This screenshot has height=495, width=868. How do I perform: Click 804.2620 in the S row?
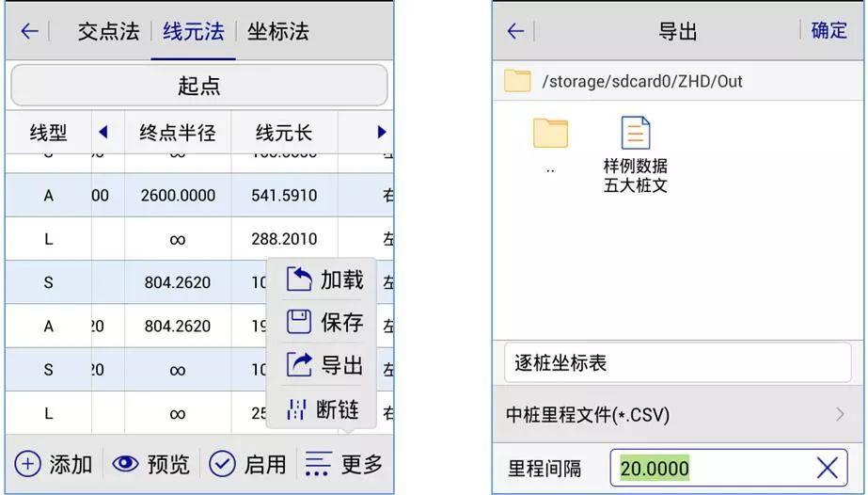click(x=178, y=282)
